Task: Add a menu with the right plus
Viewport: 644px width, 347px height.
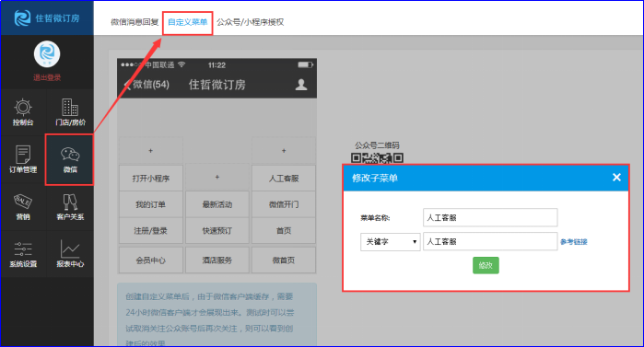Action: (284, 151)
